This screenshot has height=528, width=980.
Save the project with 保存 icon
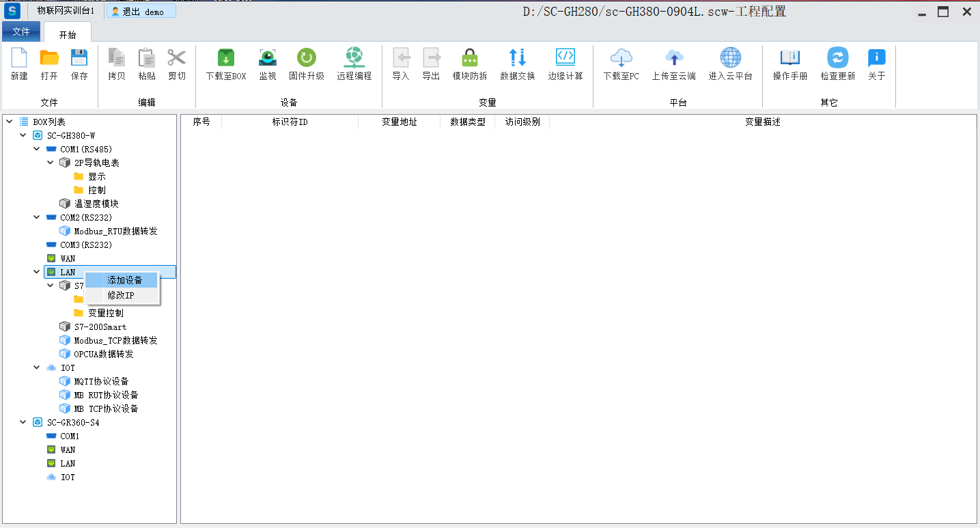tap(79, 59)
